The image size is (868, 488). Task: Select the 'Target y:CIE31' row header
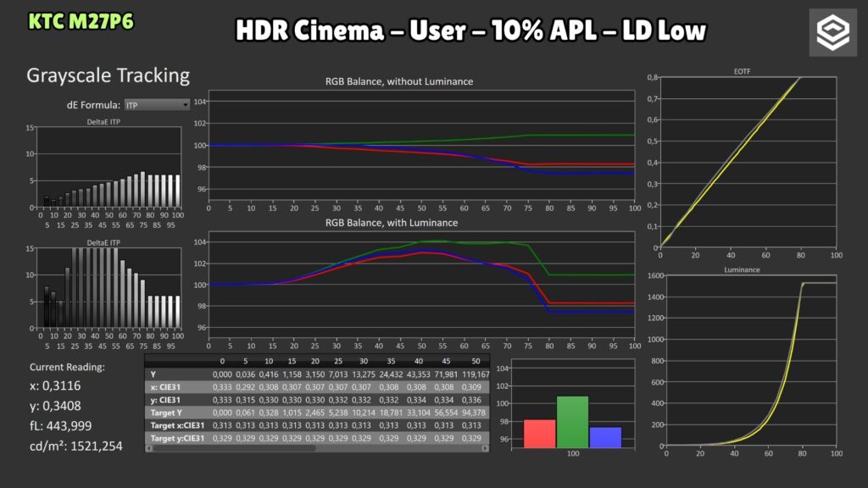[177, 438]
